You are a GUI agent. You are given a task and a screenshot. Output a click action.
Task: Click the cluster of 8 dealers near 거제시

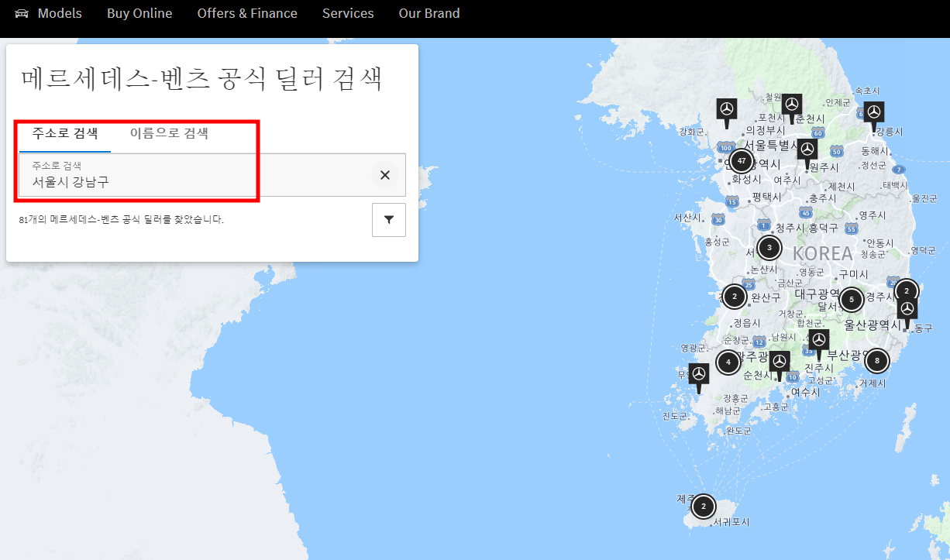[876, 360]
